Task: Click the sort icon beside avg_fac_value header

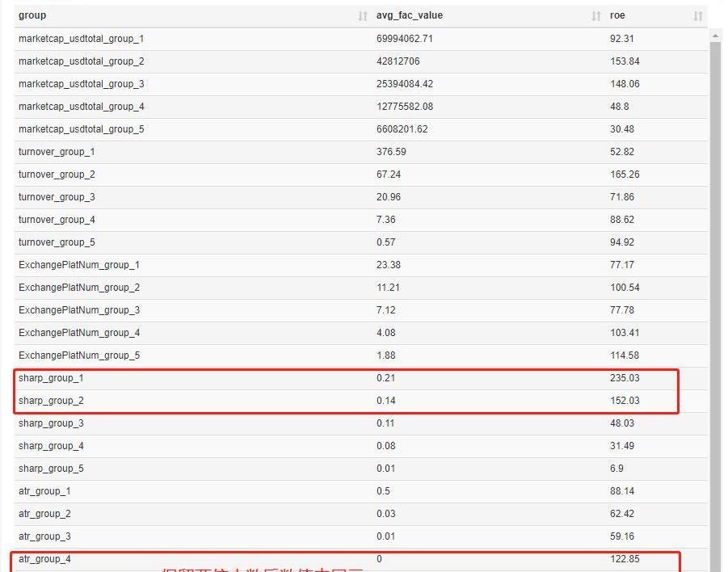Action: click(596, 16)
